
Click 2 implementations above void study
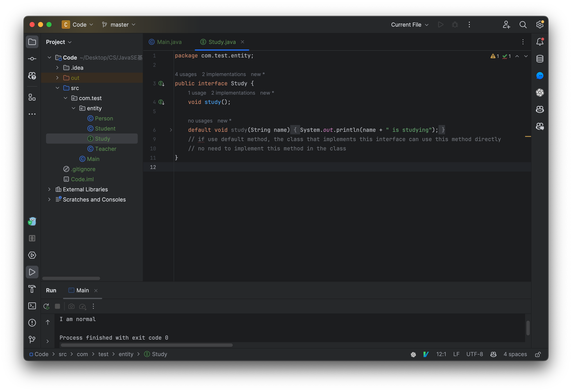coord(233,93)
